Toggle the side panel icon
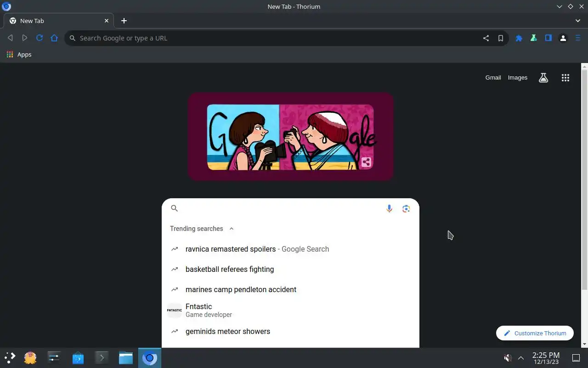588x368 pixels. tap(548, 38)
